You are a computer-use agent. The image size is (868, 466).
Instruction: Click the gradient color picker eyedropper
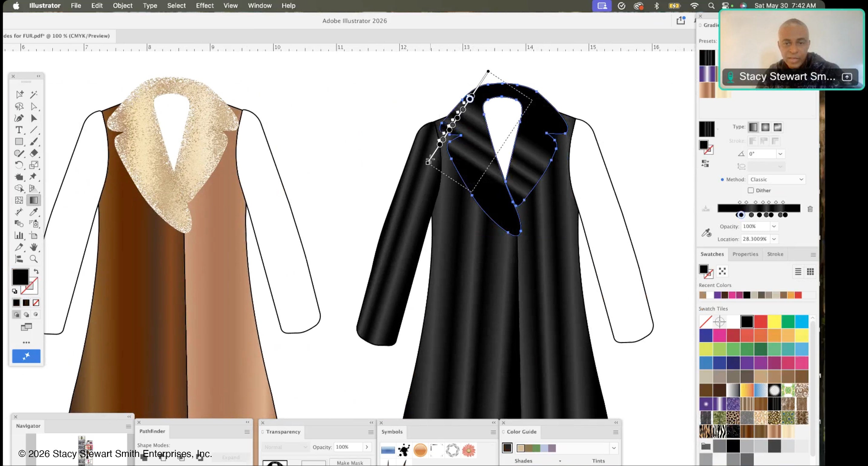point(706,233)
